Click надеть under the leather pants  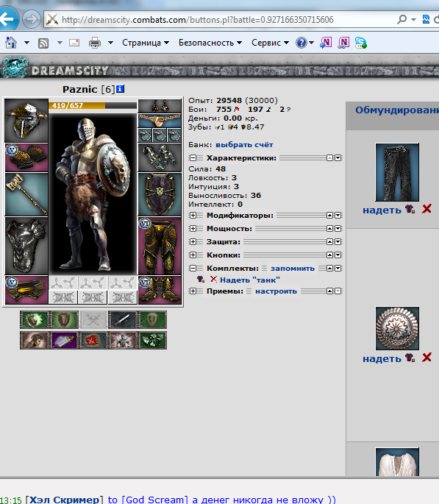point(382,210)
